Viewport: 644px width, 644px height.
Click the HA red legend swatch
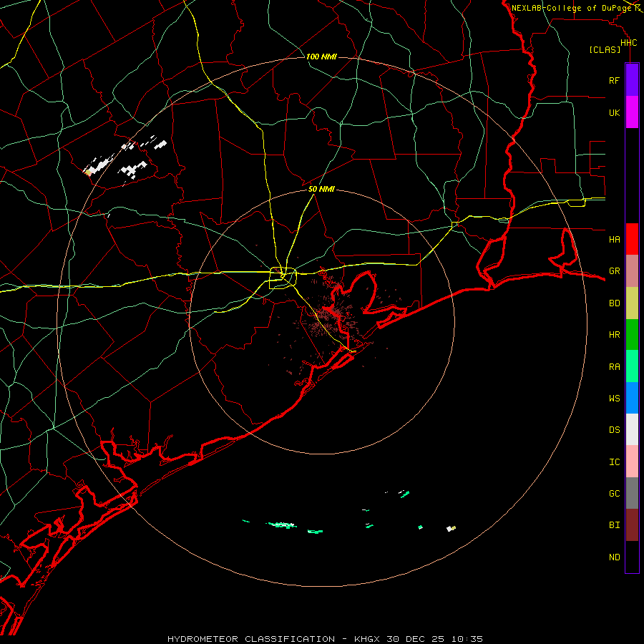pos(632,239)
